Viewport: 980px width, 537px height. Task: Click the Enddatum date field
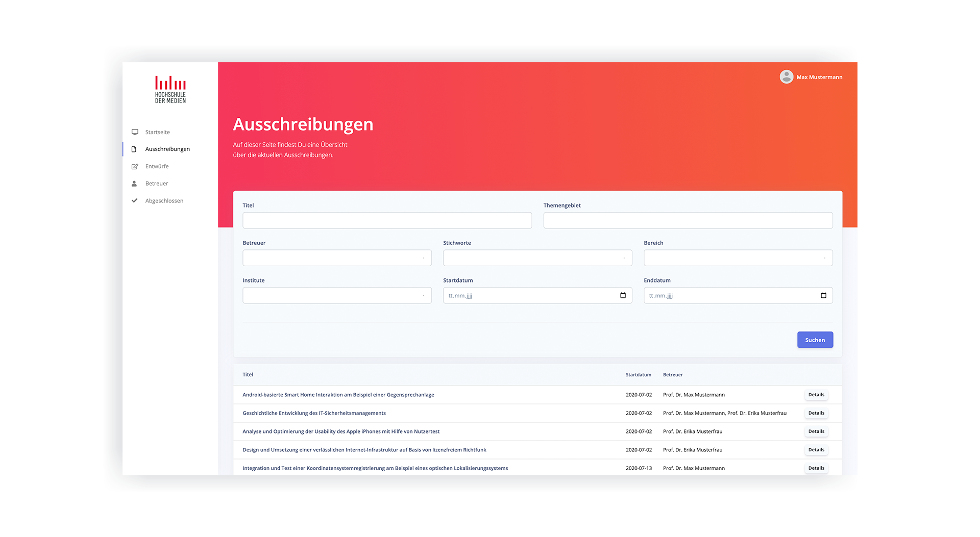[738, 296]
